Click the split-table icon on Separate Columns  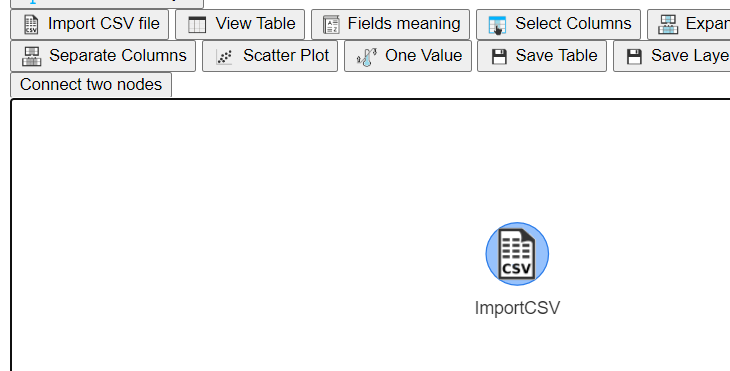32,56
